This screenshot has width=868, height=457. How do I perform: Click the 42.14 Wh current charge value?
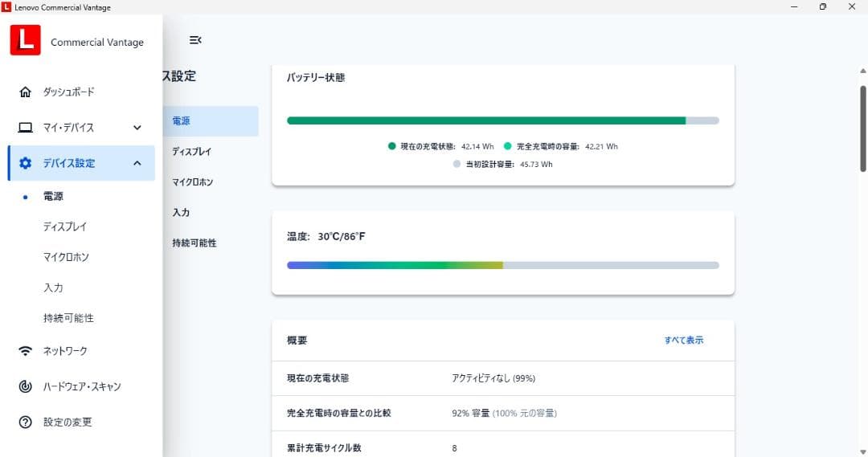(477, 147)
